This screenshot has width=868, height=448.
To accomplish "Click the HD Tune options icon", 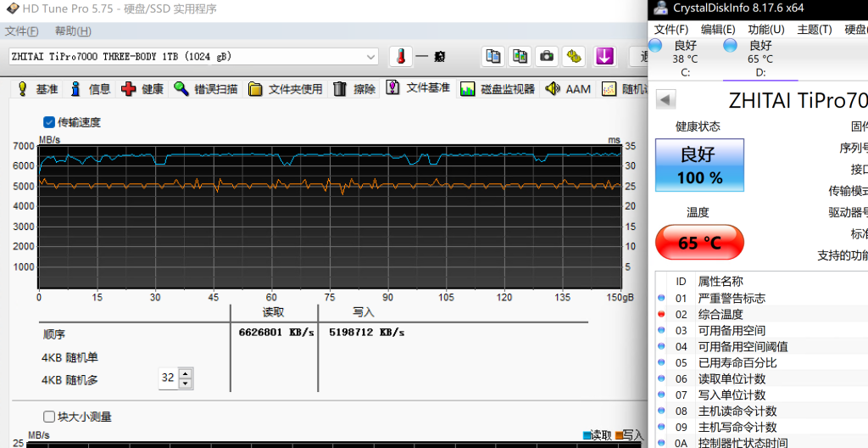I will [576, 56].
